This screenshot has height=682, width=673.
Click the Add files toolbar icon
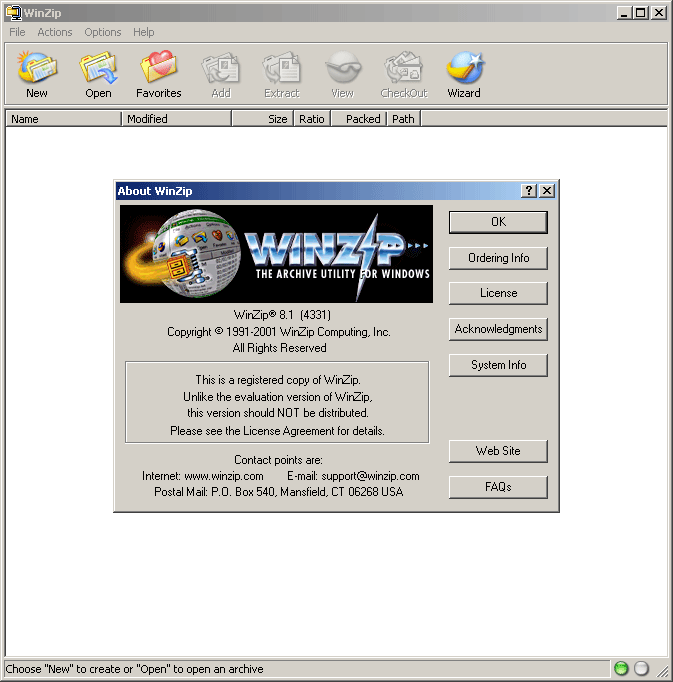(x=221, y=67)
